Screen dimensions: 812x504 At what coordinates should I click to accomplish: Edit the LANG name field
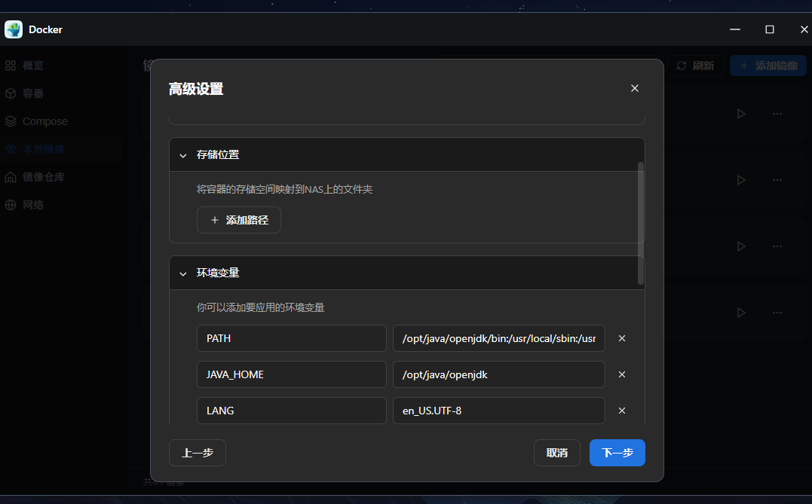coord(292,411)
